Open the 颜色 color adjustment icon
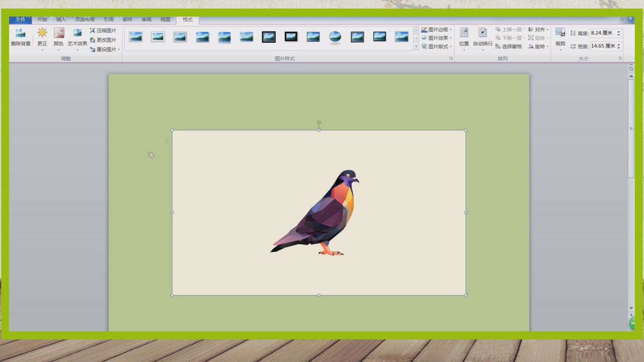The width and height of the screenshot is (644, 362). click(x=59, y=37)
